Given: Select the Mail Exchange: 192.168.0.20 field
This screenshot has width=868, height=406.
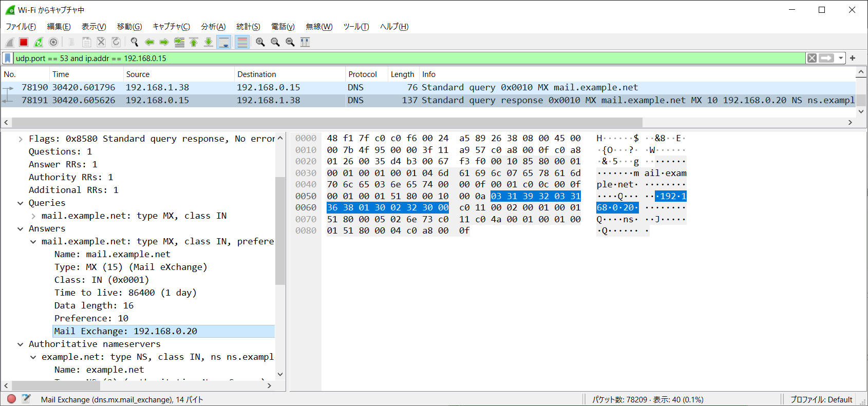Looking at the screenshot, I should pos(164,332).
